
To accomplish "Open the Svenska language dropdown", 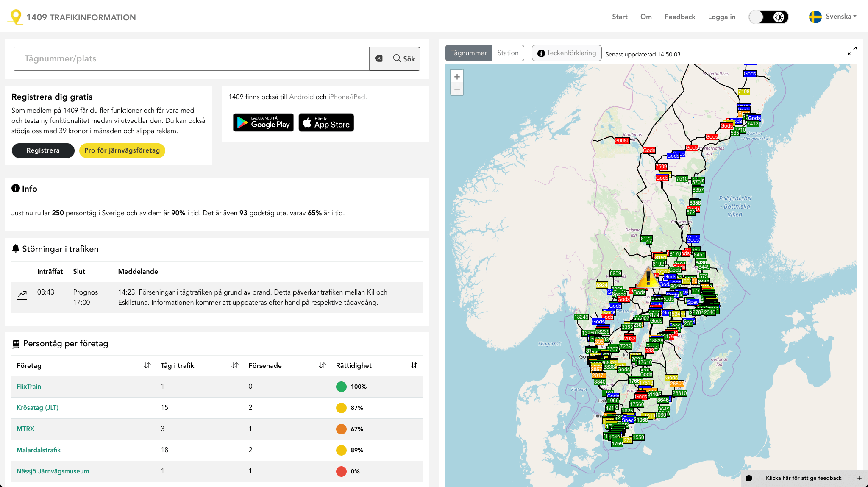I will (x=841, y=17).
